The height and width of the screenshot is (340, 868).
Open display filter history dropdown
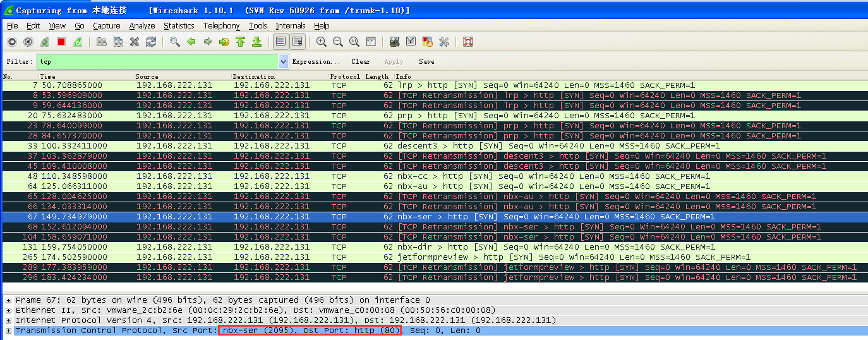pyautogui.click(x=284, y=61)
